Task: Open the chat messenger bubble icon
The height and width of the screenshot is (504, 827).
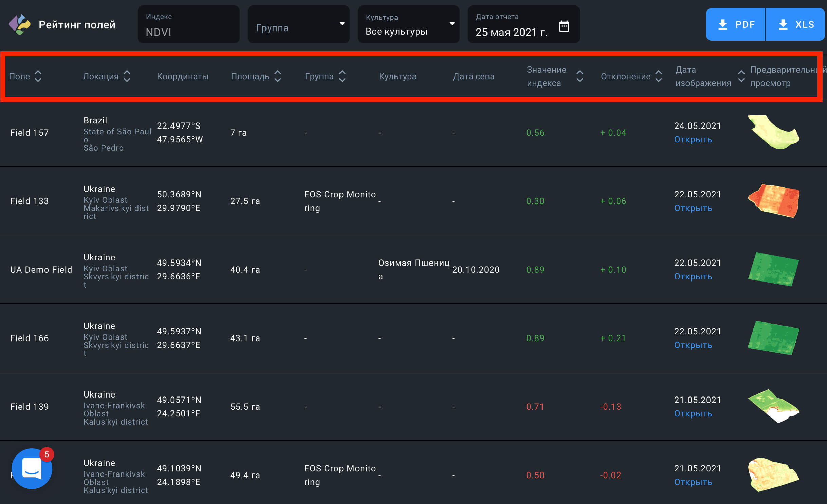Action: pyautogui.click(x=32, y=468)
